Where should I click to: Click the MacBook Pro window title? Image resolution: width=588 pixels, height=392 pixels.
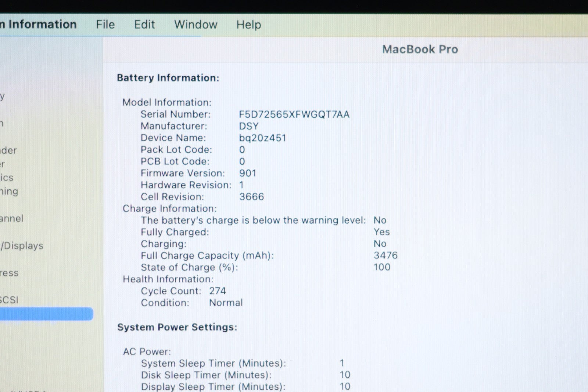click(x=420, y=49)
